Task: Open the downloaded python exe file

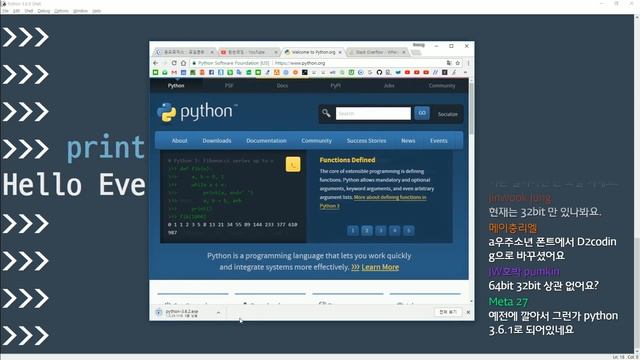Action: 182,313
